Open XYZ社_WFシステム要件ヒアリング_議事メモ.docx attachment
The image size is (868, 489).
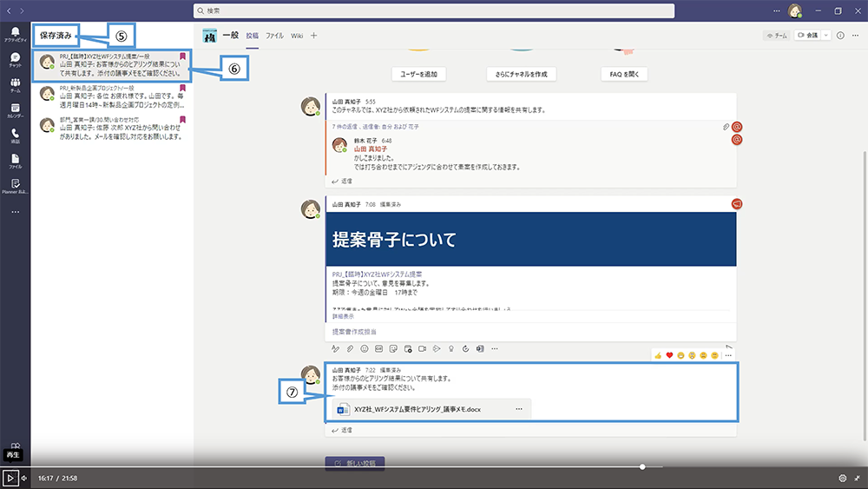coord(431,409)
